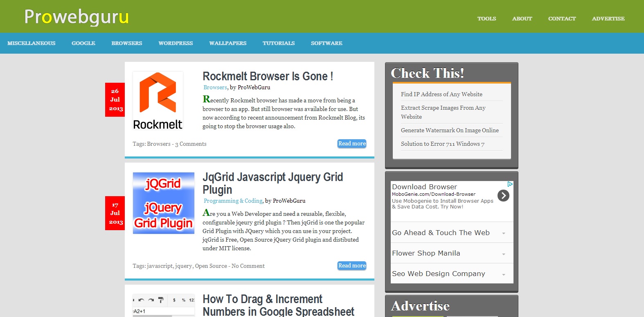Open Generate Watermark On Image Online link
This screenshot has height=317, width=644.
450,130
